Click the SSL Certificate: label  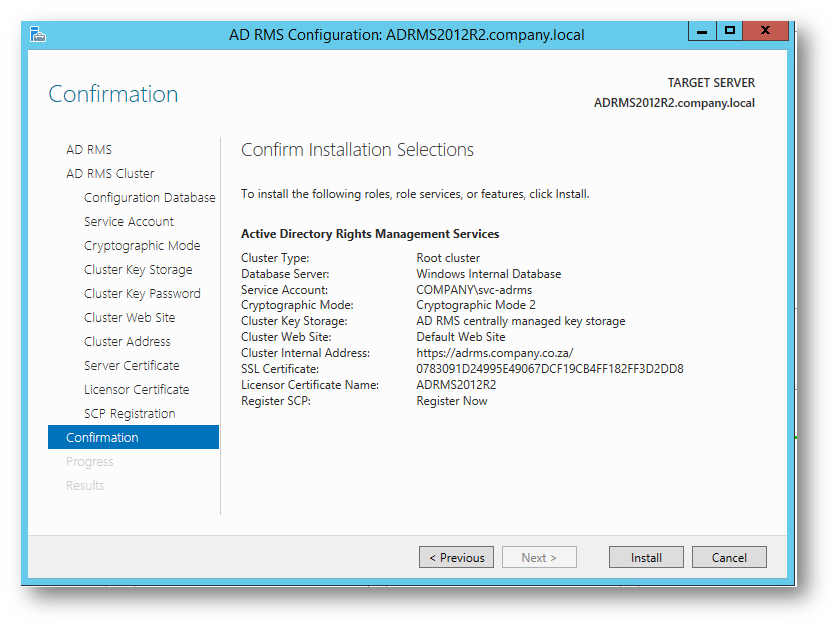pos(280,369)
